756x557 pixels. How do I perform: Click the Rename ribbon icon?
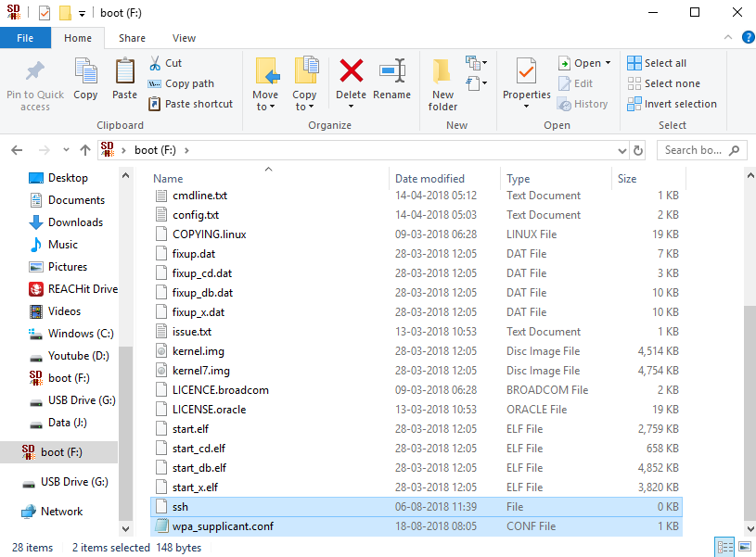(392, 70)
